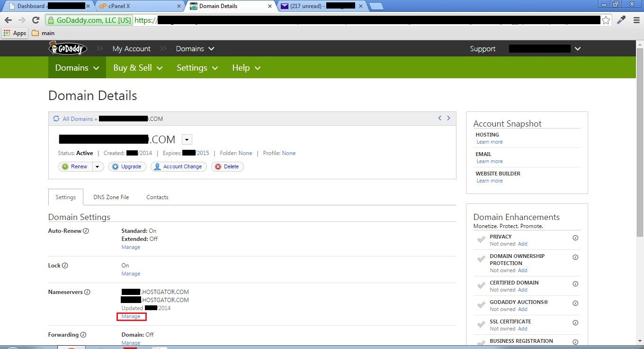Bookmark page with star icon
Screen dimensions: 644x349
point(606,20)
